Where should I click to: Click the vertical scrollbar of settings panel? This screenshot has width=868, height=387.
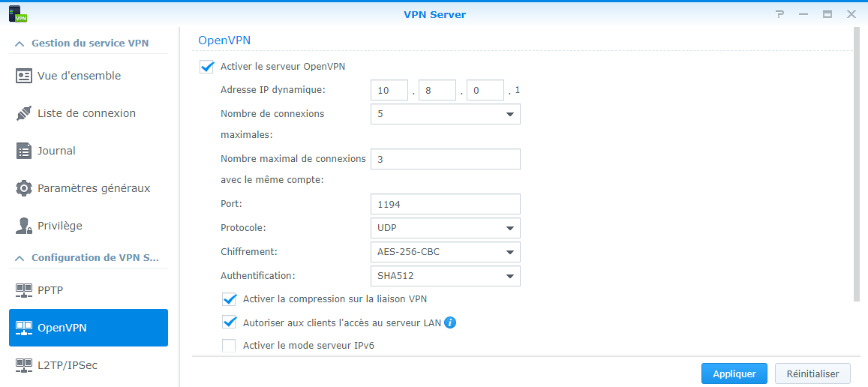pyautogui.click(x=857, y=164)
